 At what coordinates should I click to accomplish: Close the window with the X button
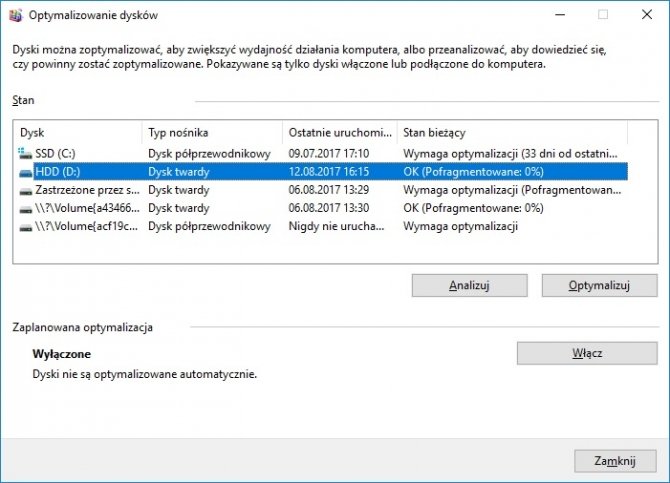[x=647, y=15]
